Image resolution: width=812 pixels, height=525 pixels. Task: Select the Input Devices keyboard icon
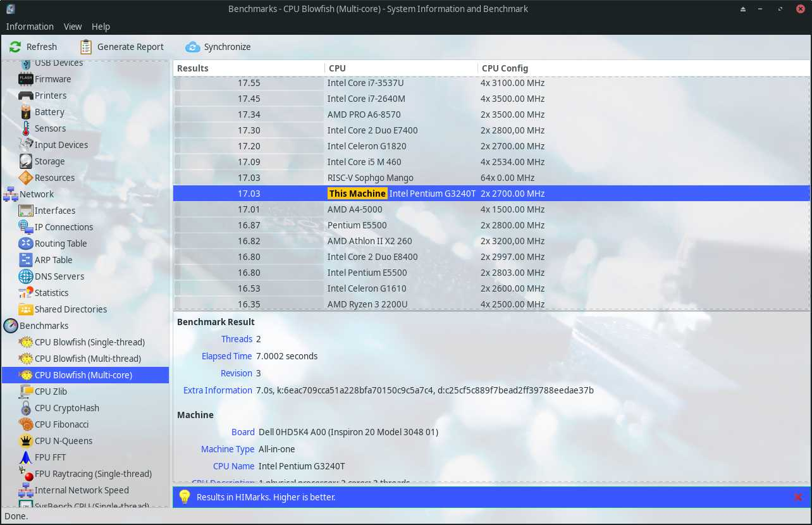tap(26, 145)
